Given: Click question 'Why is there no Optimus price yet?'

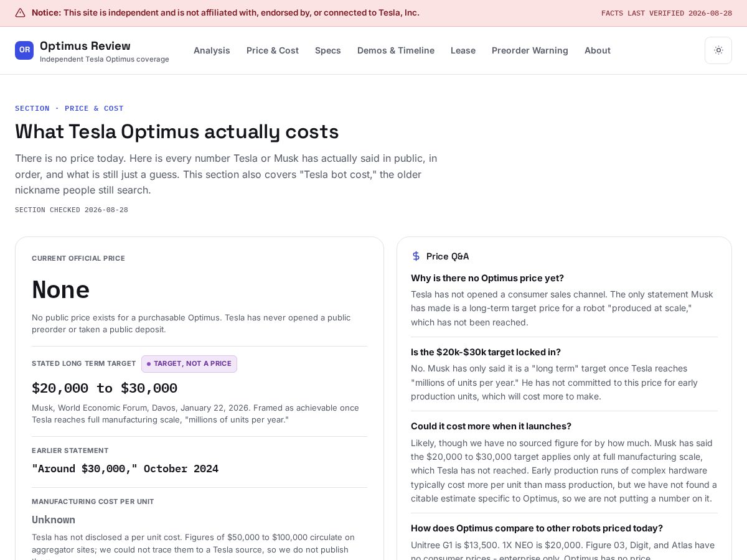Looking at the screenshot, I should [487, 278].
